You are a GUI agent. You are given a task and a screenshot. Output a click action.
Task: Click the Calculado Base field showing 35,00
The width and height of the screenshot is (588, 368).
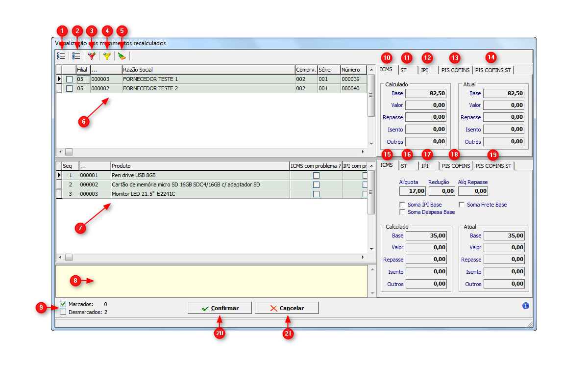426,236
